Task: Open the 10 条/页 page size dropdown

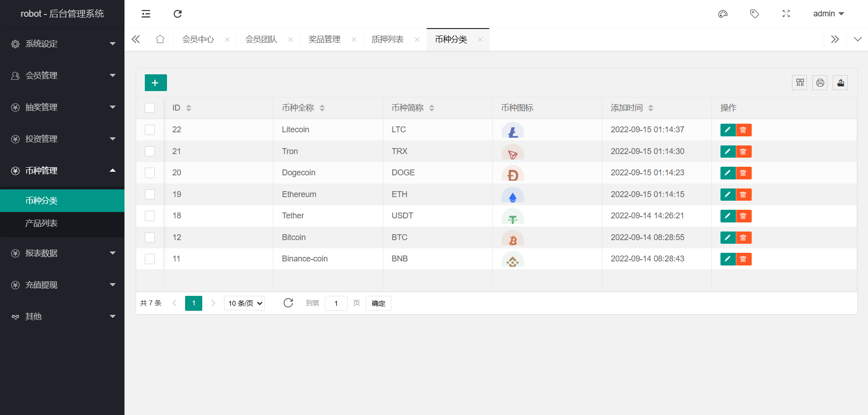Action: (x=244, y=304)
